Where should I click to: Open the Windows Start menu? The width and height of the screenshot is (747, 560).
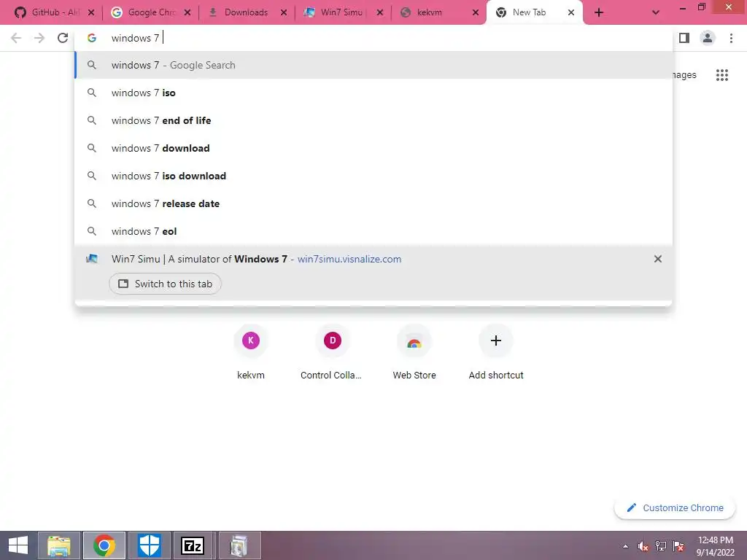18,545
